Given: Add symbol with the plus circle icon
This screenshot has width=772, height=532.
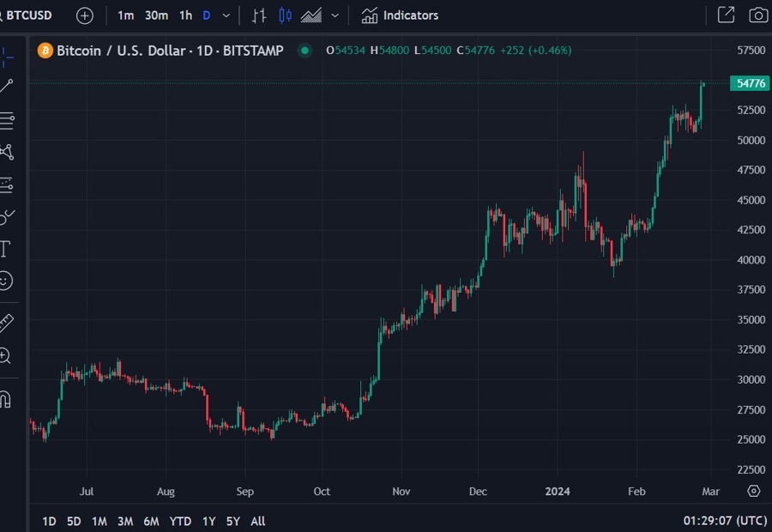Looking at the screenshot, I should pos(85,15).
